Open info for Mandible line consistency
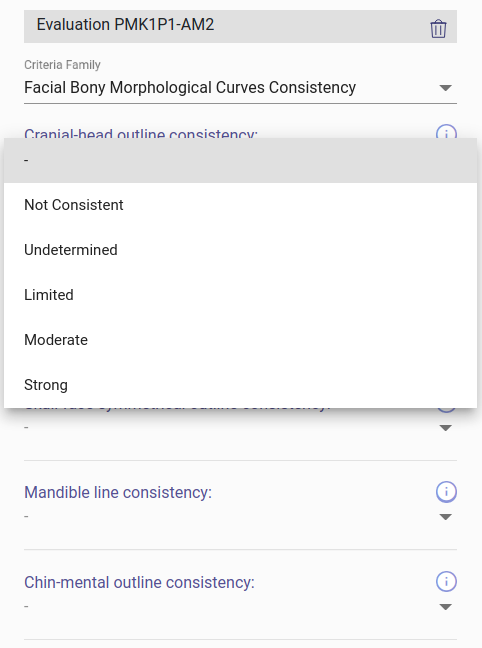This screenshot has height=648, width=482. (x=446, y=492)
